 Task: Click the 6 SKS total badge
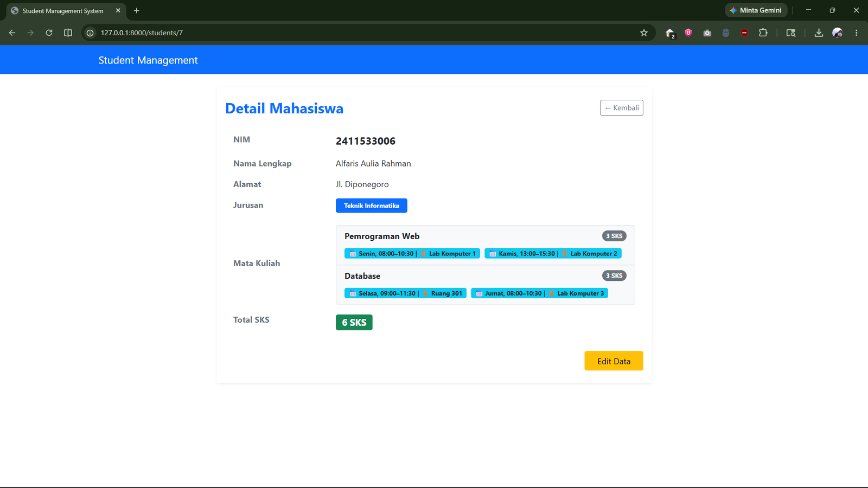(354, 323)
